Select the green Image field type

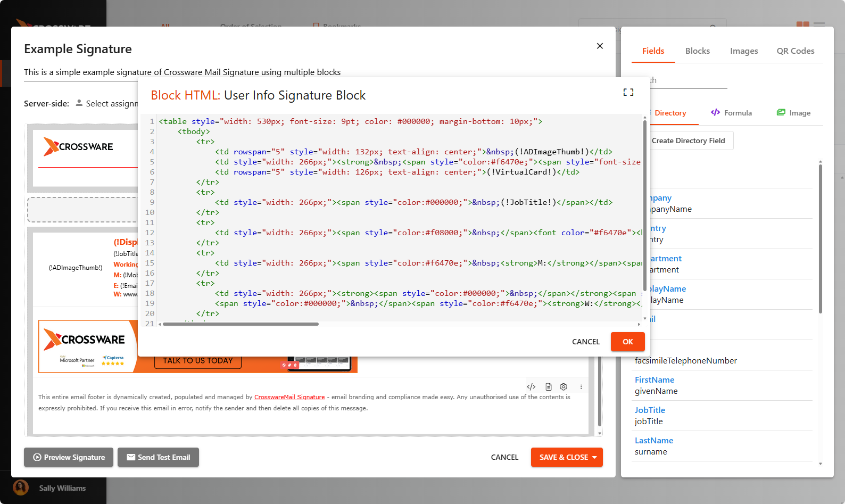click(793, 113)
